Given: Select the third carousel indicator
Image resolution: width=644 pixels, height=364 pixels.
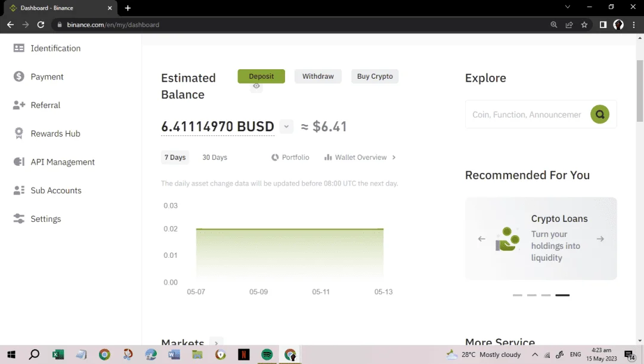Looking at the screenshot, I should 546,295.
